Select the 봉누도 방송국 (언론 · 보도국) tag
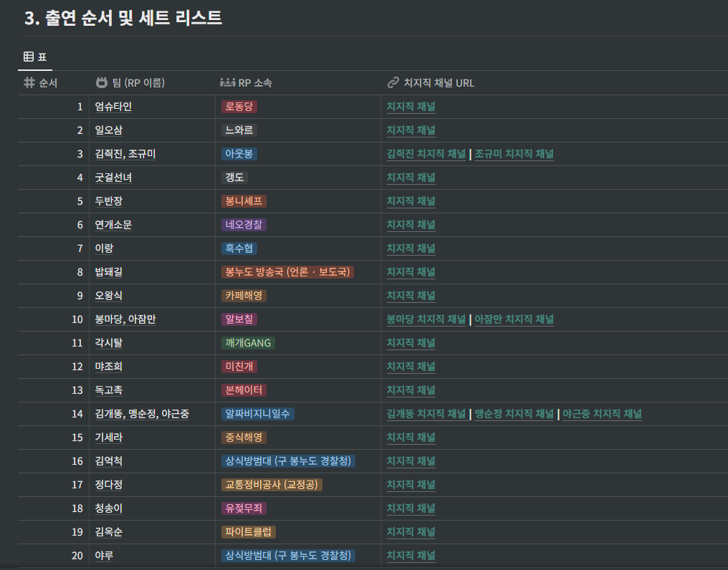728x570 pixels. pos(287,272)
